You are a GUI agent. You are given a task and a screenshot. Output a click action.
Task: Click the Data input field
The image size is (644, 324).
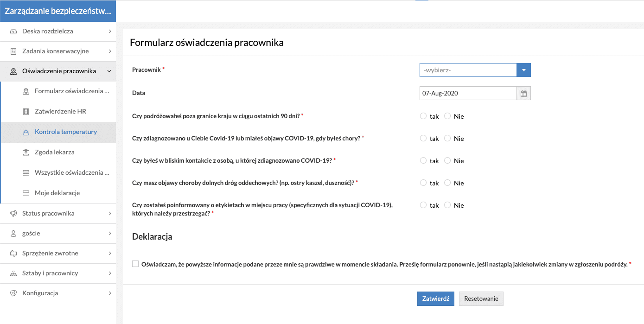(468, 94)
